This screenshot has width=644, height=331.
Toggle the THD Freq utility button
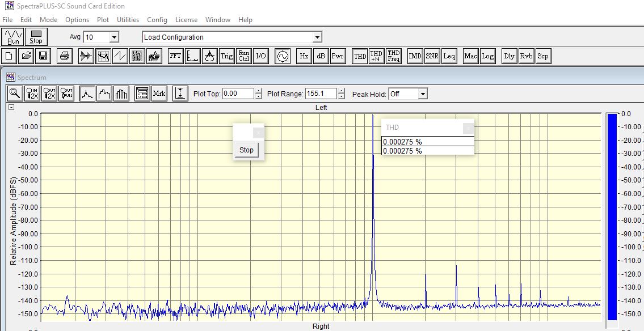point(393,56)
